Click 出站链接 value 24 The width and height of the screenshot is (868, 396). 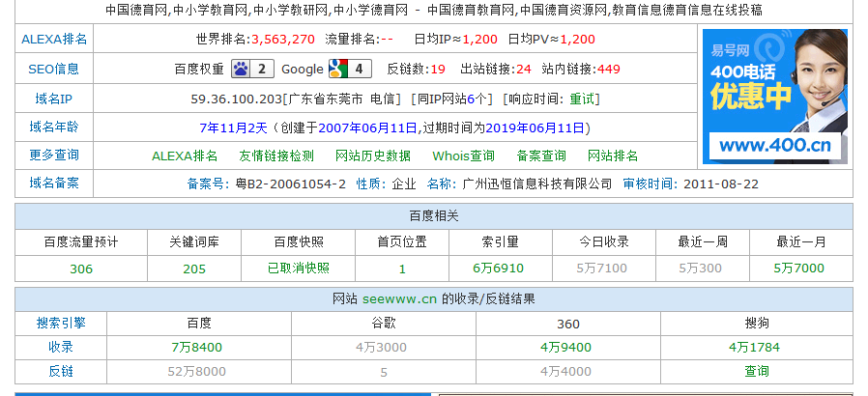coord(524,70)
